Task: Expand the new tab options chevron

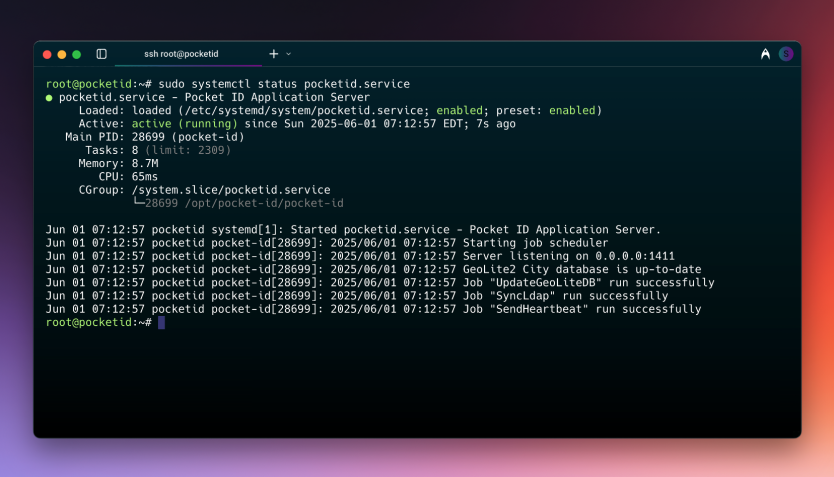Action: coord(288,54)
